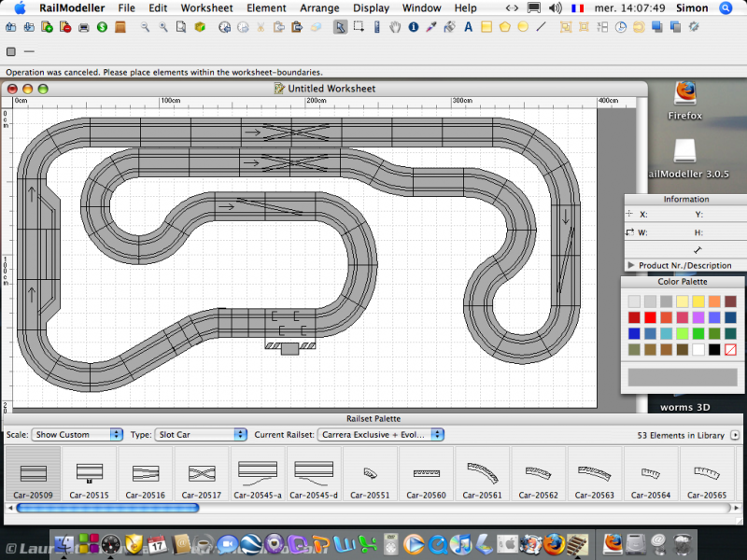Select the polygon shape tool
The height and width of the screenshot is (560, 747).
click(x=505, y=27)
